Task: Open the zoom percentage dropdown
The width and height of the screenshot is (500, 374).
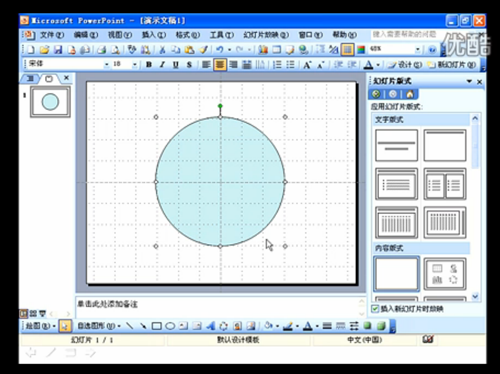Action: tap(418, 49)
